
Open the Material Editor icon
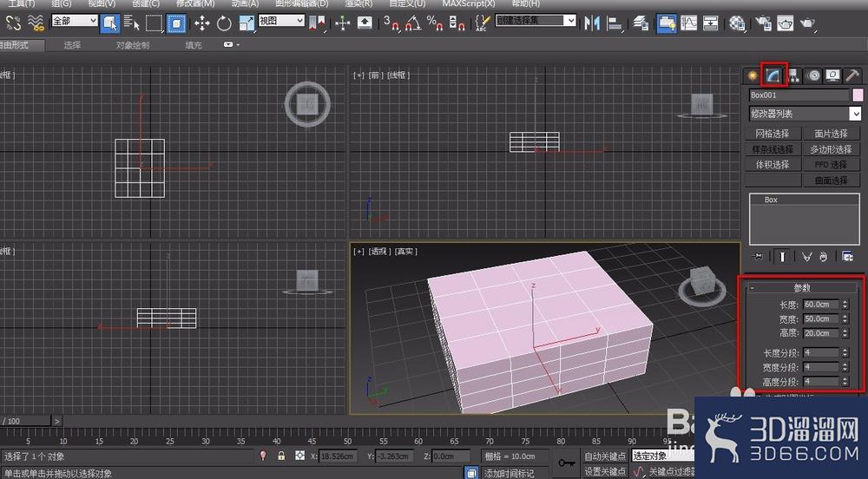tap(737, 23)
